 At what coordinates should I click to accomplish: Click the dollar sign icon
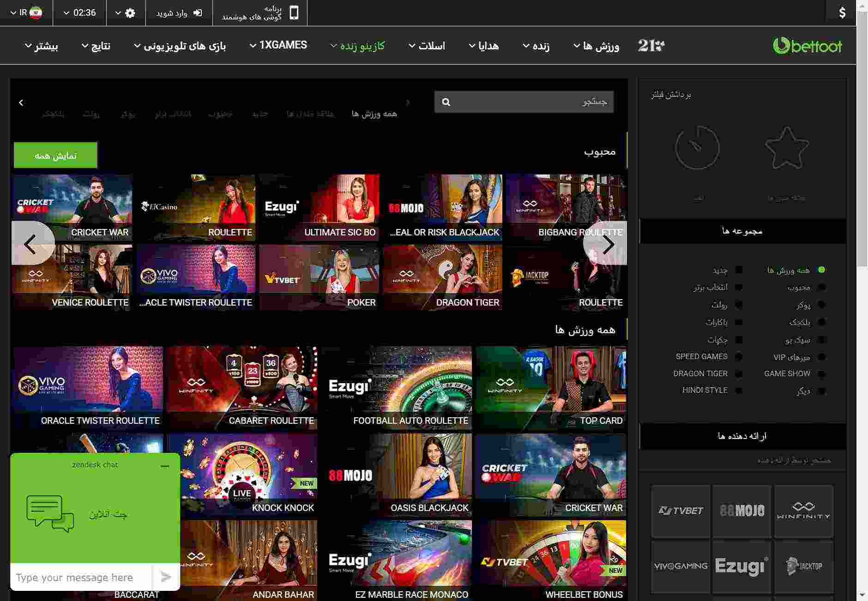(842, 12)
